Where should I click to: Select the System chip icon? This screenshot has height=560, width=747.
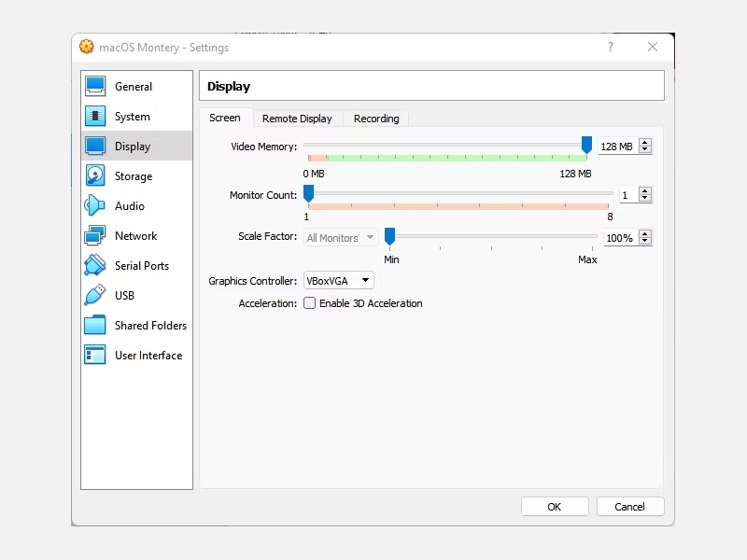(95, 116)
